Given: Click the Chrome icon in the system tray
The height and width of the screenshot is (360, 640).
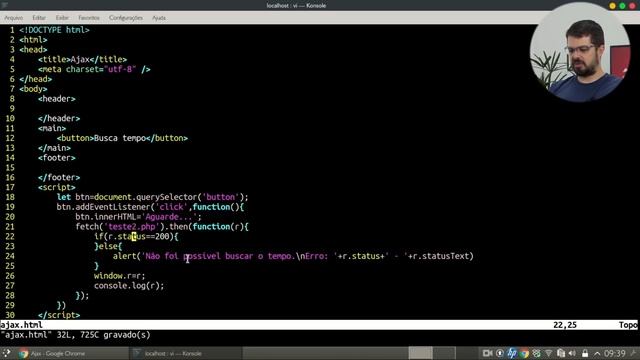Looking at the screenshot, I should point(524,353).
